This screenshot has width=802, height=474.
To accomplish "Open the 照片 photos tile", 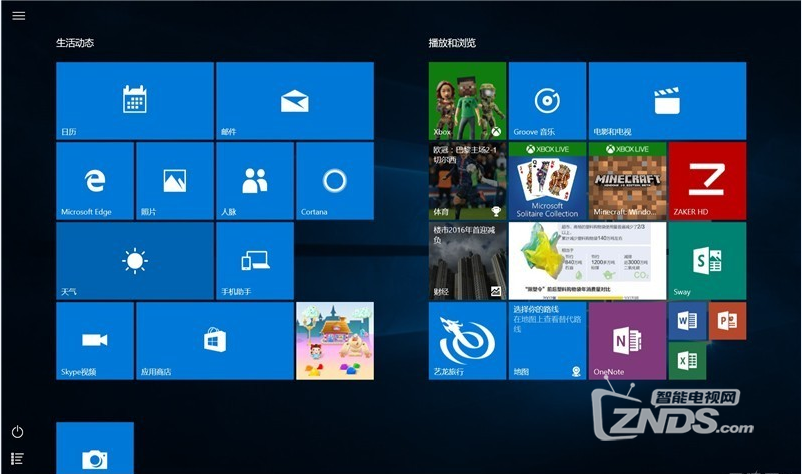I will coord(174,180).
